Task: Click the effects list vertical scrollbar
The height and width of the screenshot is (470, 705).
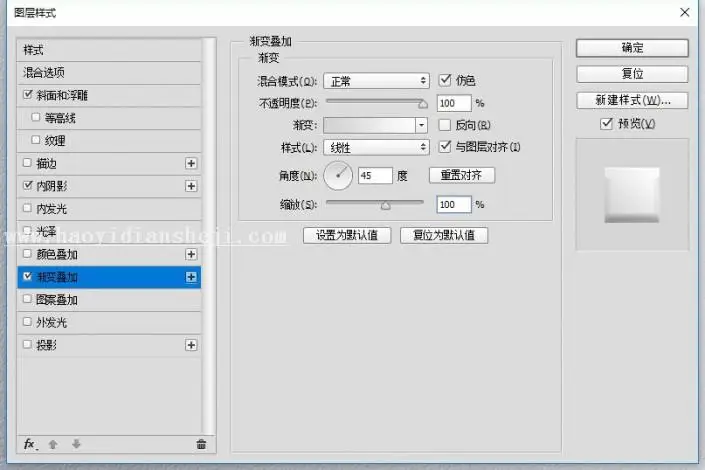Action: click(x=208, y=236)
